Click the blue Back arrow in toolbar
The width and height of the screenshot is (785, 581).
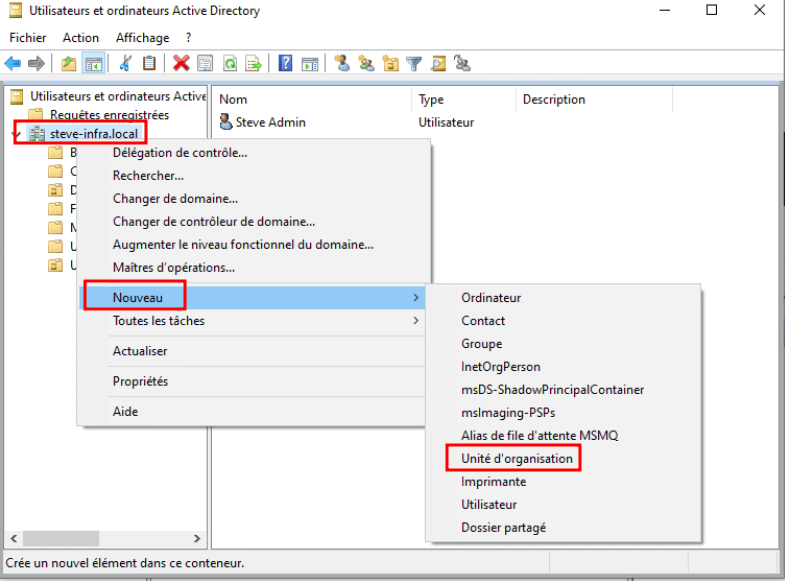coord(13,63)
